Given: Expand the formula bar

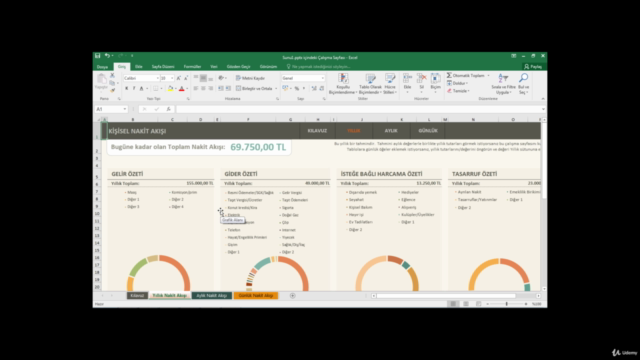Looking at the screenshot, I should coord(543,109).
